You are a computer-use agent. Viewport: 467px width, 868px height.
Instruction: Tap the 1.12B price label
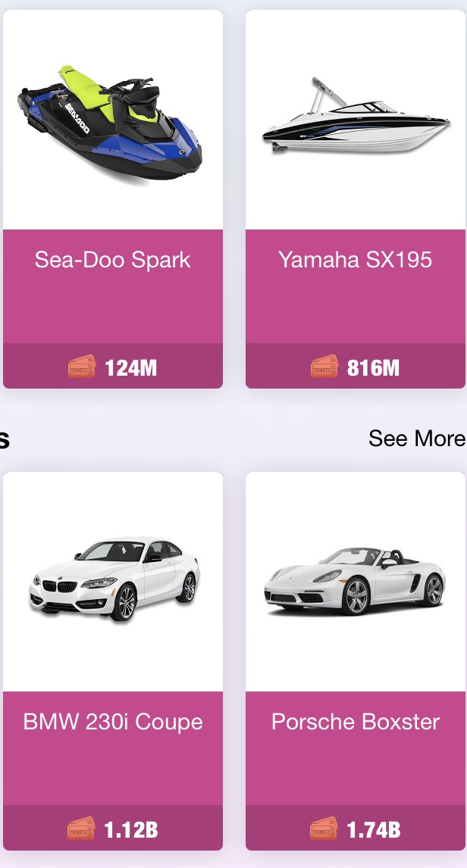coord(131,830)
